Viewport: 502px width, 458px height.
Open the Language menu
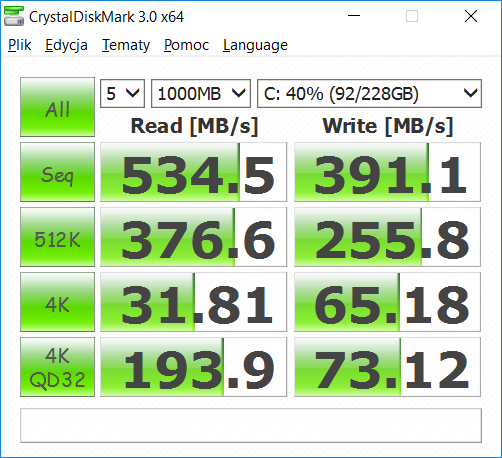255,45
